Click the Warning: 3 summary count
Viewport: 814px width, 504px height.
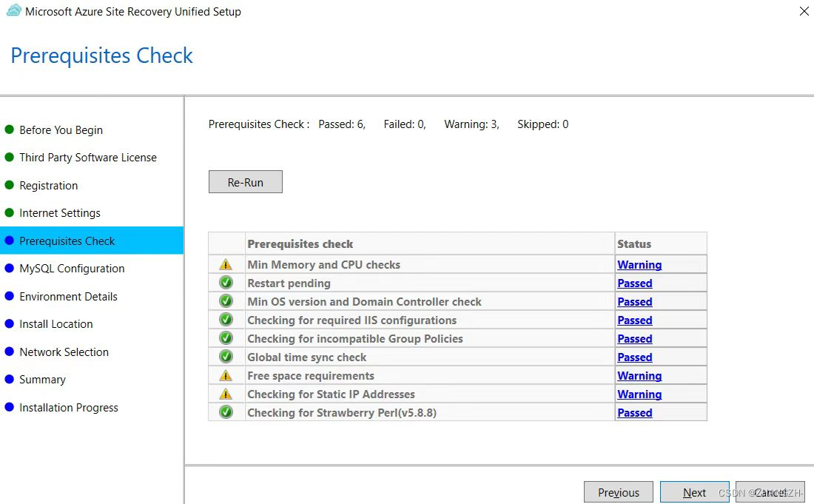pyautogui.click(x=471, y=124)
